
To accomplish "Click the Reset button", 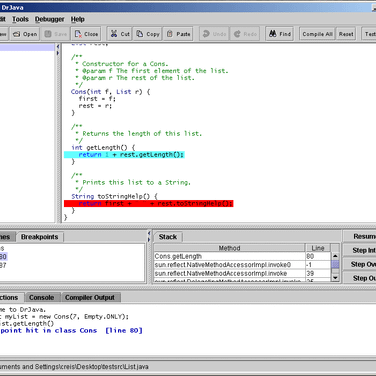I will pos(346,34).
